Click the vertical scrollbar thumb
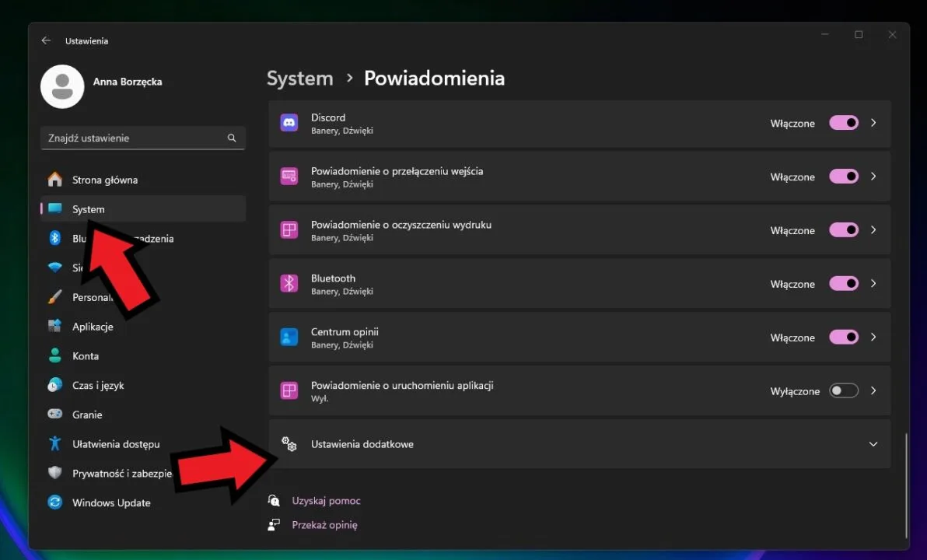Viewport: 927px width, 560px height. [906, 485]
